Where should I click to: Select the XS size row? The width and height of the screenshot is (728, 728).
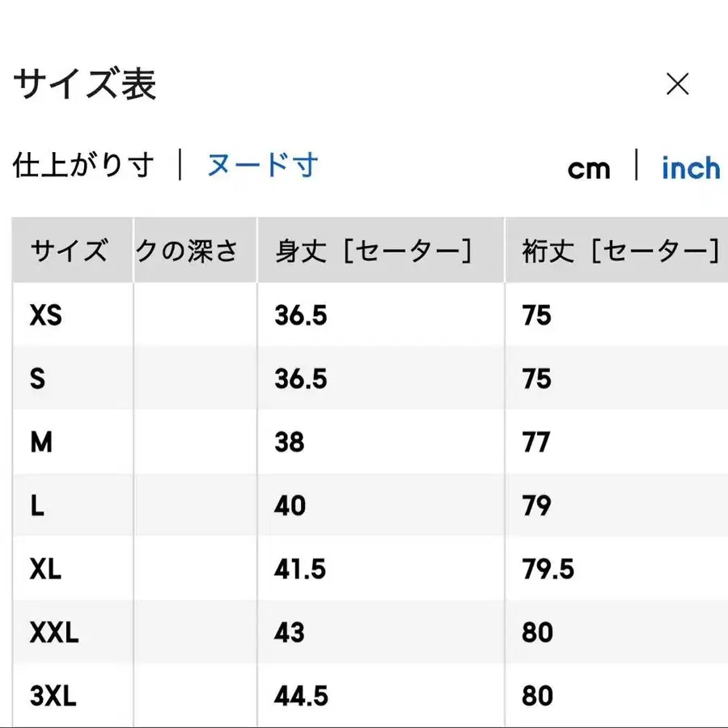[46, 316]
